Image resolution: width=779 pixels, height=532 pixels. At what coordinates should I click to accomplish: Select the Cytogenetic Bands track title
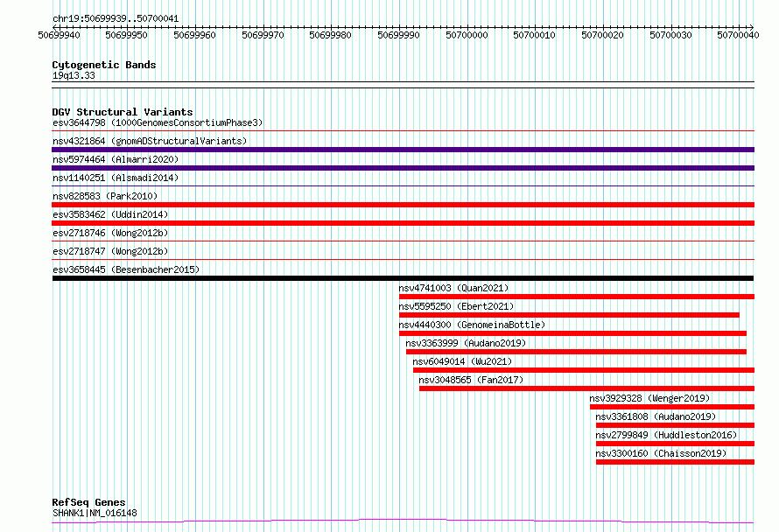tap(104, 65)
